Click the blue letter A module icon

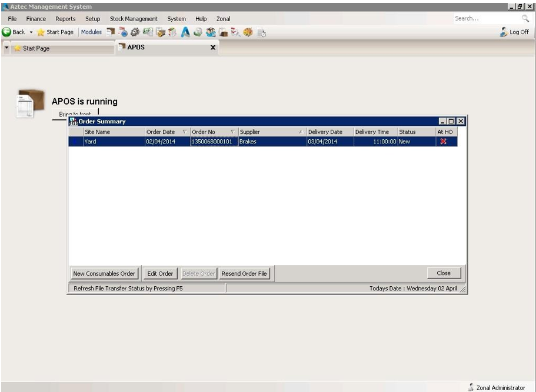pos(185,32)
